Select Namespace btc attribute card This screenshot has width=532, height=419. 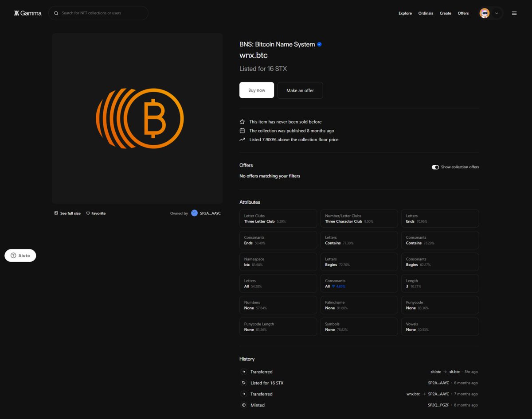pyautogui.click(x=278, y=262)
